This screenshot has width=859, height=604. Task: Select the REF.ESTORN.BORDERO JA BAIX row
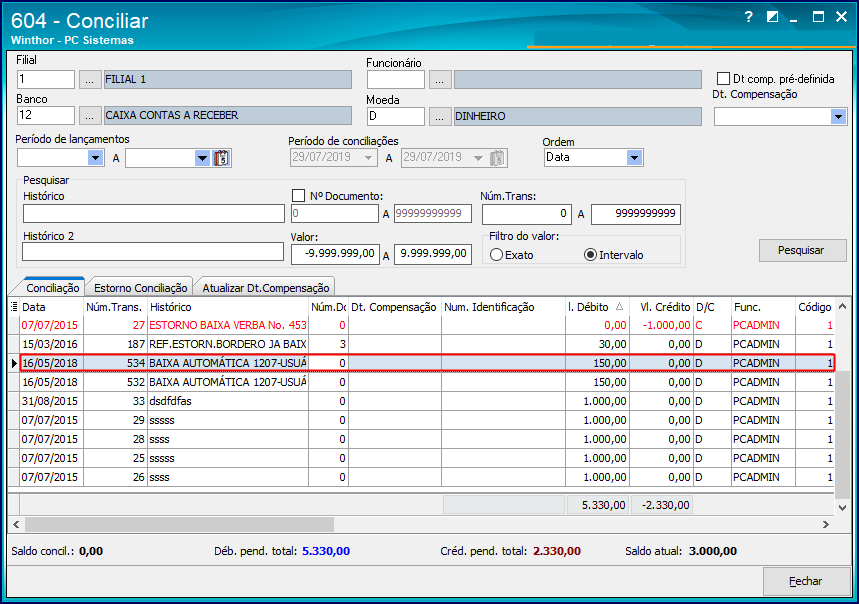tap(427, 344)
